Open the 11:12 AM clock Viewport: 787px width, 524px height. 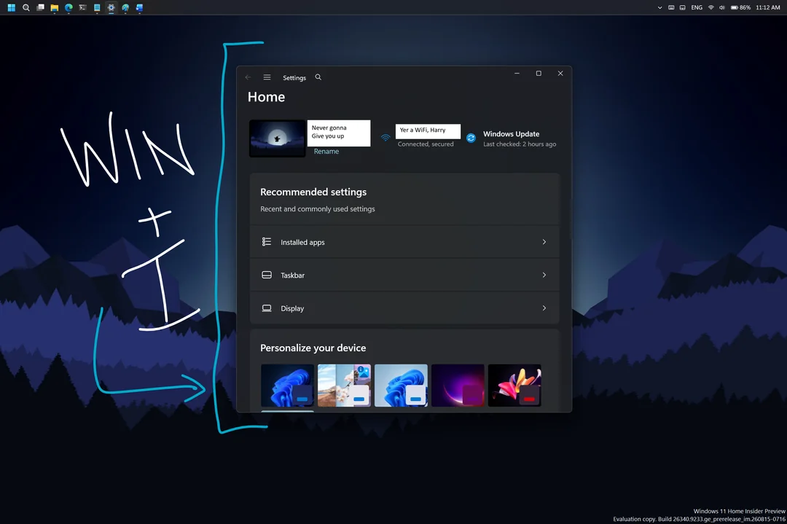[768, 8]
